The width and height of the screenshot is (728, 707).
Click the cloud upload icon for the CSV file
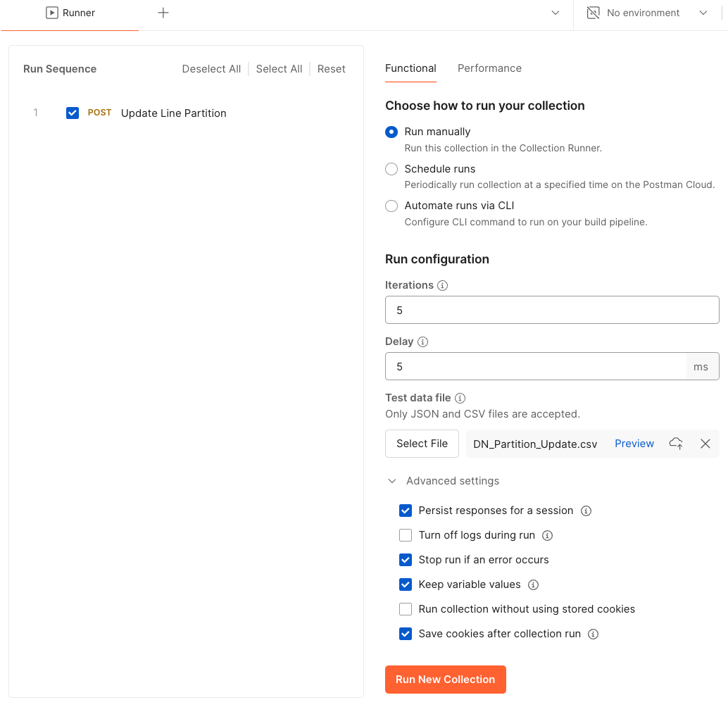(676, 444)
